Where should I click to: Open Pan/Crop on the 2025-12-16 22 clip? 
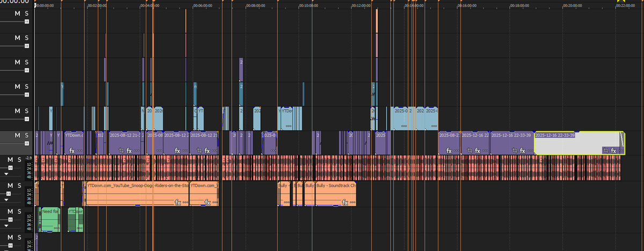pyautogui.click(x=469, y=151)
